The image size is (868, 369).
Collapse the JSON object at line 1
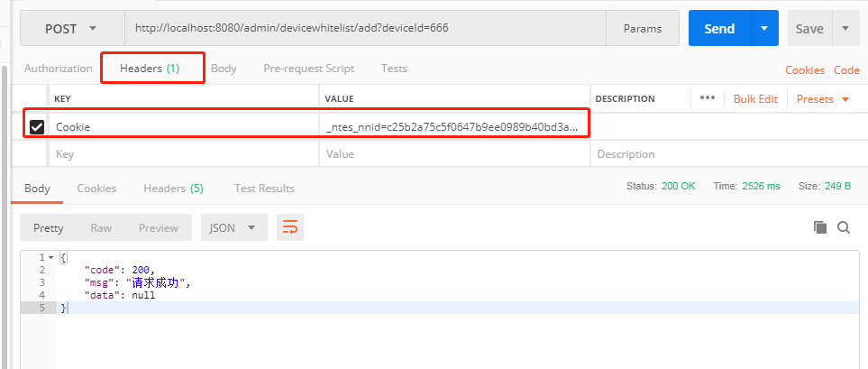point(50,258)
